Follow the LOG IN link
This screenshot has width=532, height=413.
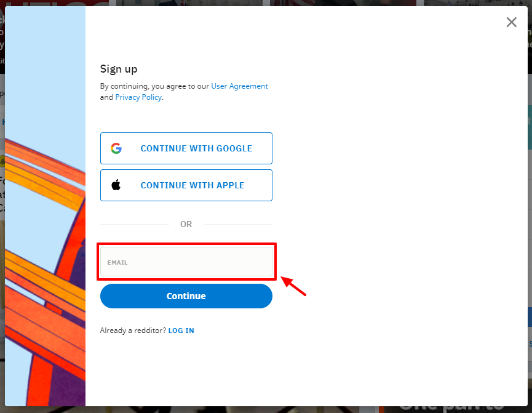coord(181,331)
